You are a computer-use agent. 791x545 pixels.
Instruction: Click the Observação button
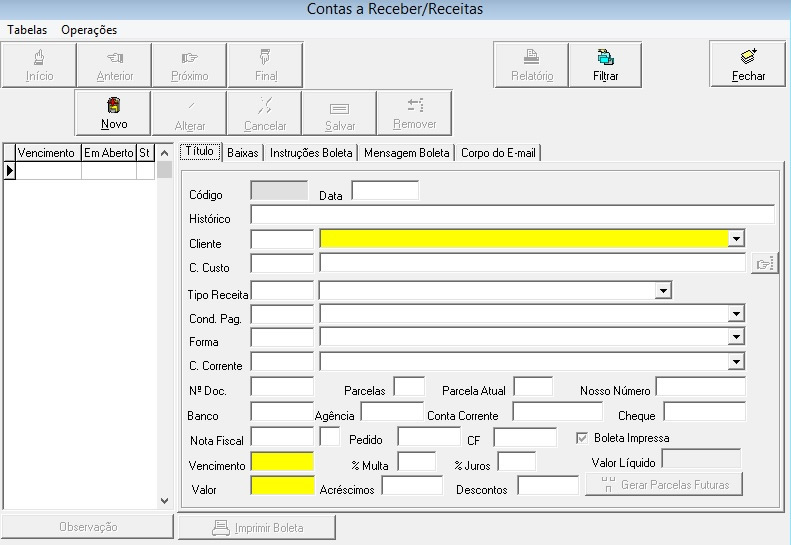88,527
